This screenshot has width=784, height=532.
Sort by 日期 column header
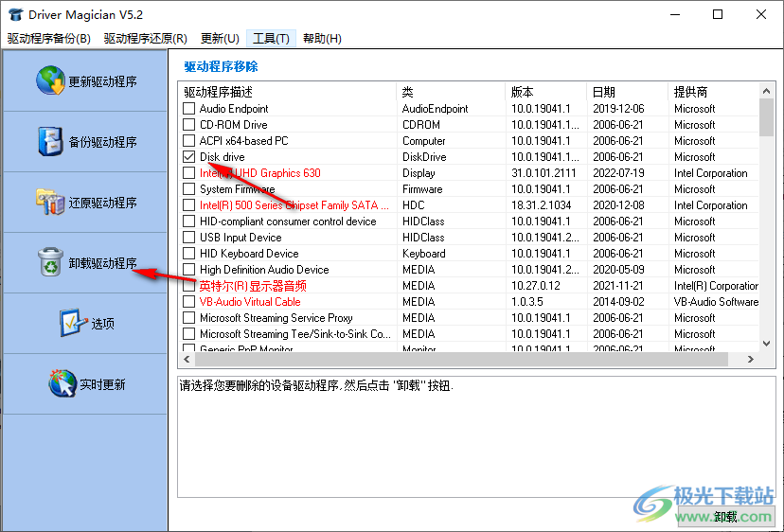628,92
